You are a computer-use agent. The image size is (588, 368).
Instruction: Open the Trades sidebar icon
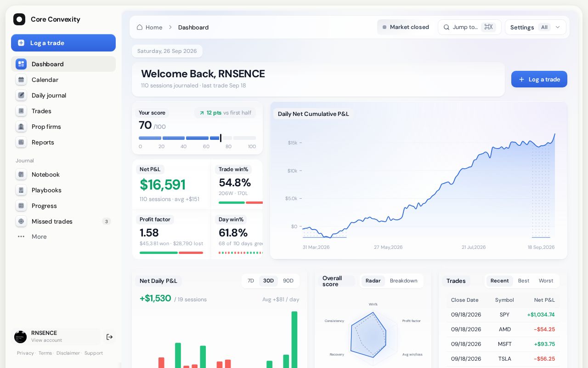pyautogui.click(x=21, y=111)
